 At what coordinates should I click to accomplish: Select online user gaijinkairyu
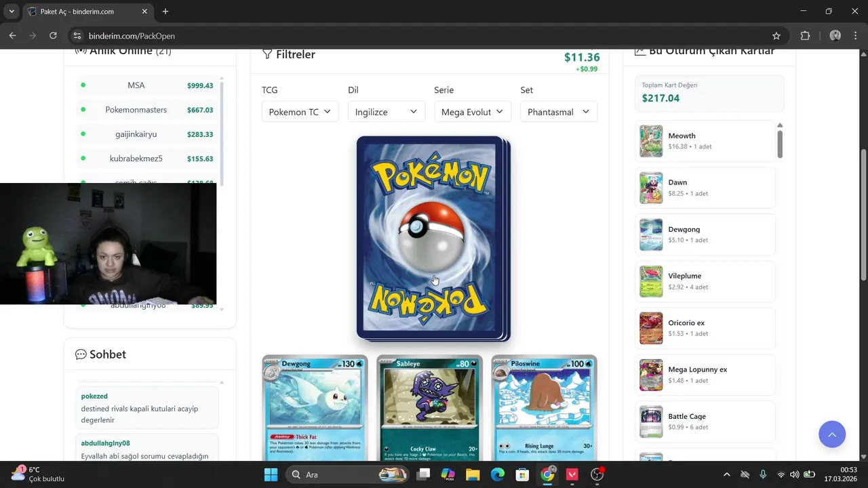147,134
